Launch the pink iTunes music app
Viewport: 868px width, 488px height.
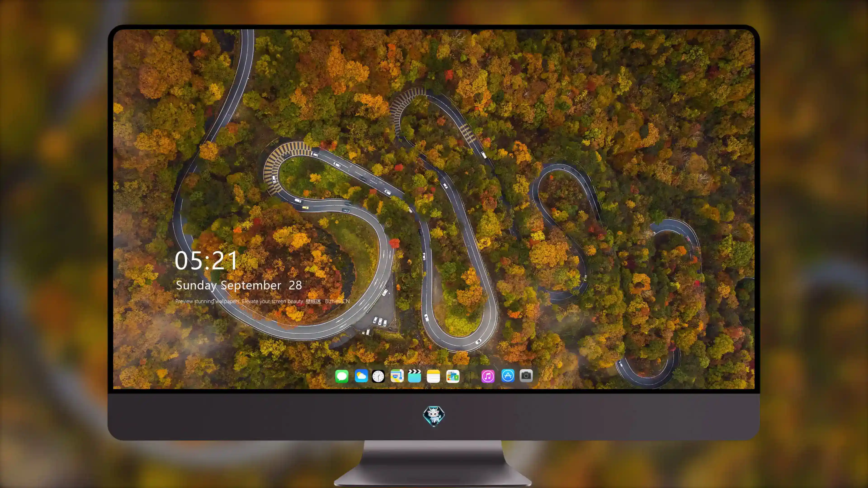tap(488, 376)
